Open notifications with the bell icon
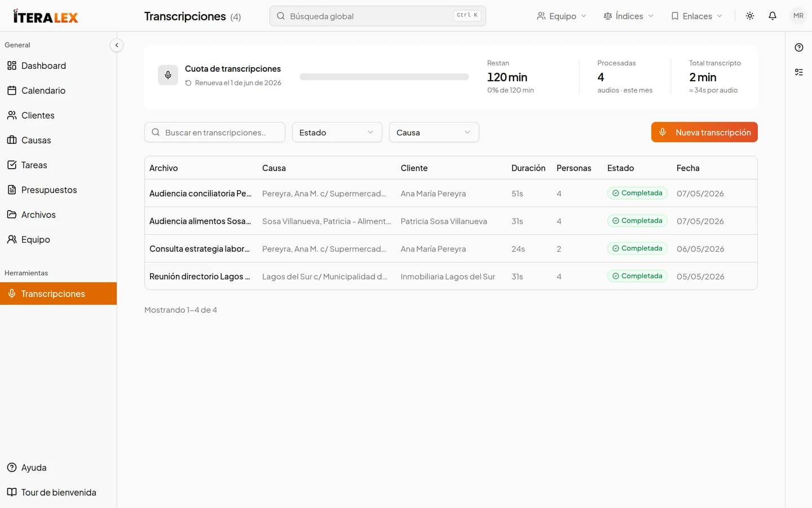The image size is (812, 508). tap(773, 16)
